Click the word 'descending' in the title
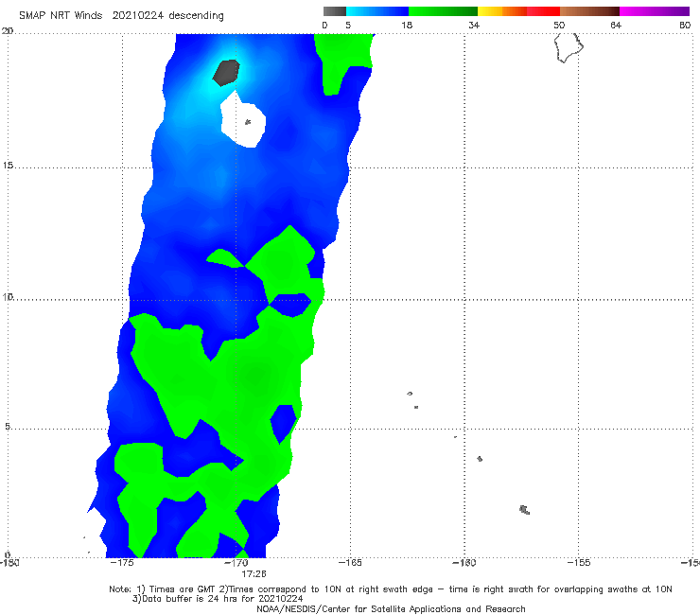 [x=197, y=16]
